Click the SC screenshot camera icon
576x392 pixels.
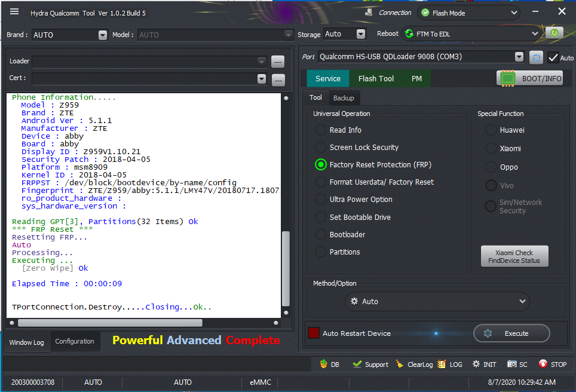point(511,364)
